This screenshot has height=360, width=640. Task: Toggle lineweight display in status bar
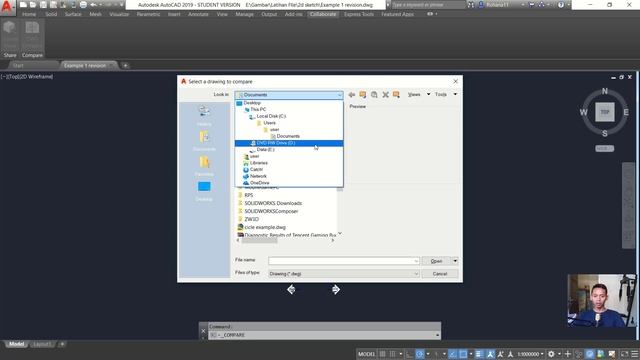[x=479, y=354]
